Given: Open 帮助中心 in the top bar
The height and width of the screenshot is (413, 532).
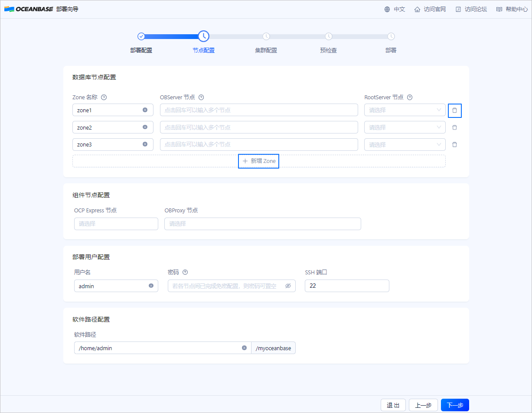Looking at the screenshot, I should click(512, 9).
